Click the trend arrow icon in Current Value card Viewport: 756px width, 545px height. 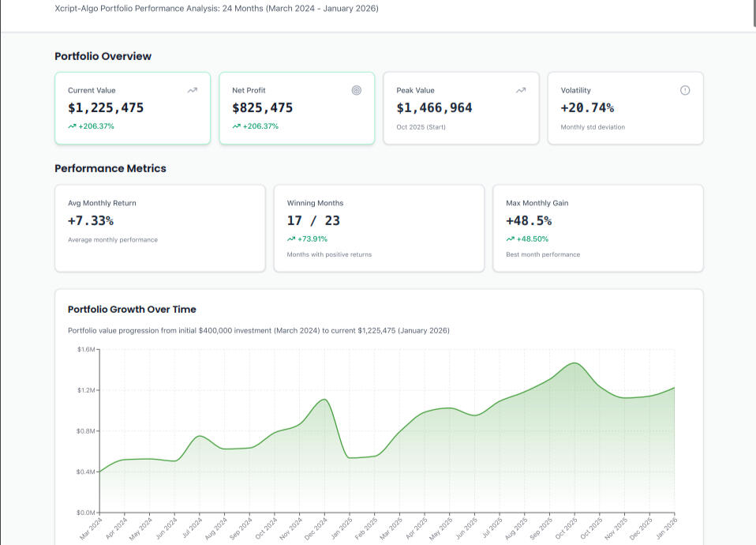(193, 91)
